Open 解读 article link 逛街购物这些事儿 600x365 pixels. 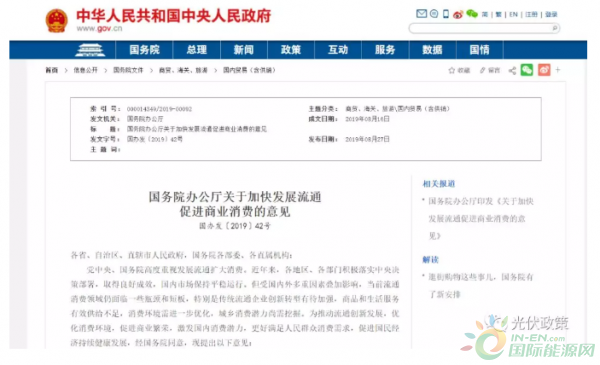point(481,286)
